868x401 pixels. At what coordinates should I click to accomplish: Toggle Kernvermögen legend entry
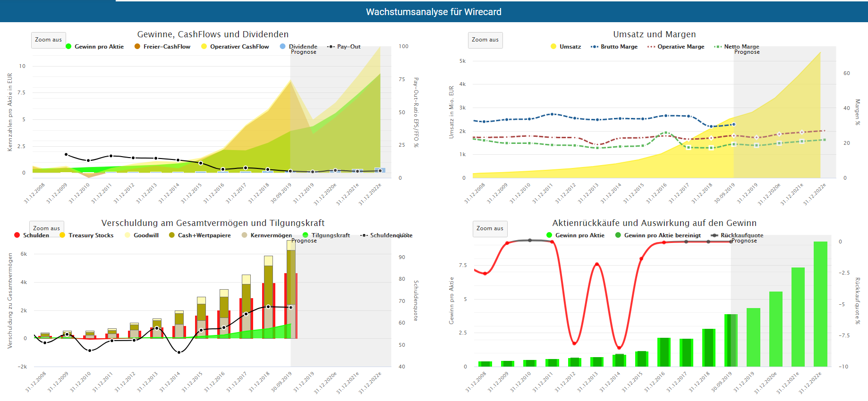point(271,235)
